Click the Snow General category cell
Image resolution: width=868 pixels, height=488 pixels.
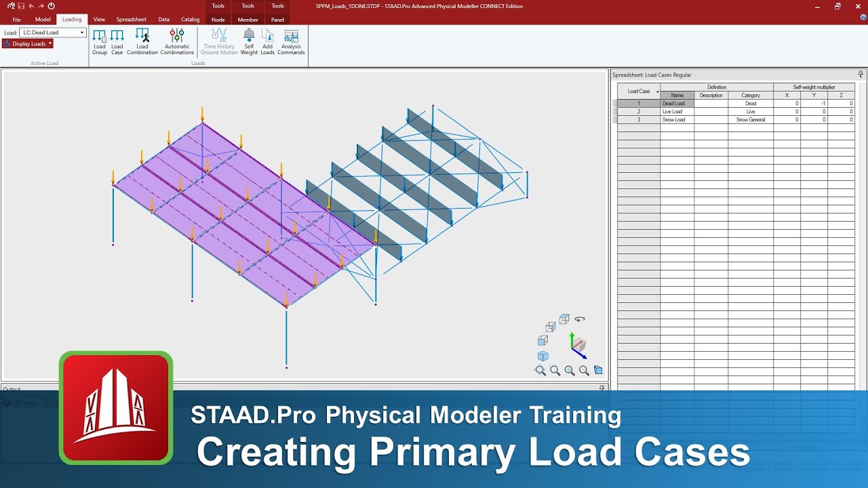click(751, 120)
